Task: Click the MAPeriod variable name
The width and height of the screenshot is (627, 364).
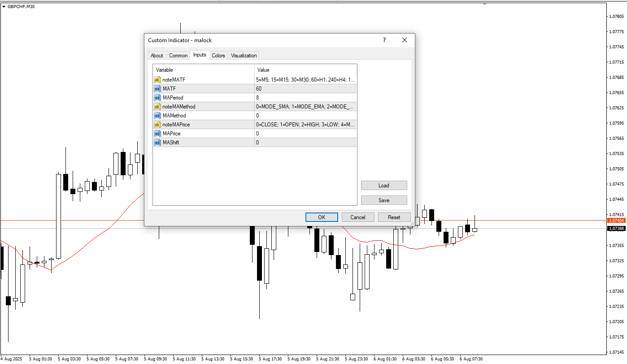Action: [173, 98]
